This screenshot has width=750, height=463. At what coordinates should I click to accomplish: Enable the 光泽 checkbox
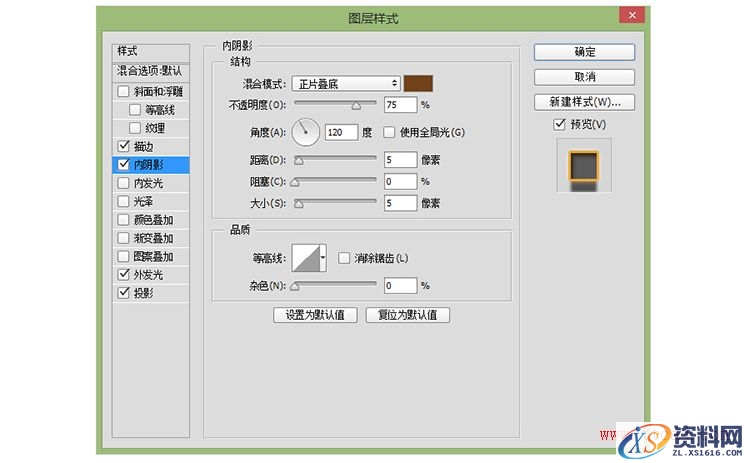point(123,201)
